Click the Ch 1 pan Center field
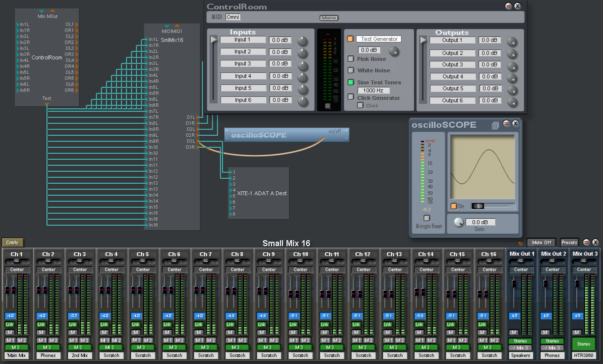This screenshot has height=364, width=603. (x=17, y=270)
